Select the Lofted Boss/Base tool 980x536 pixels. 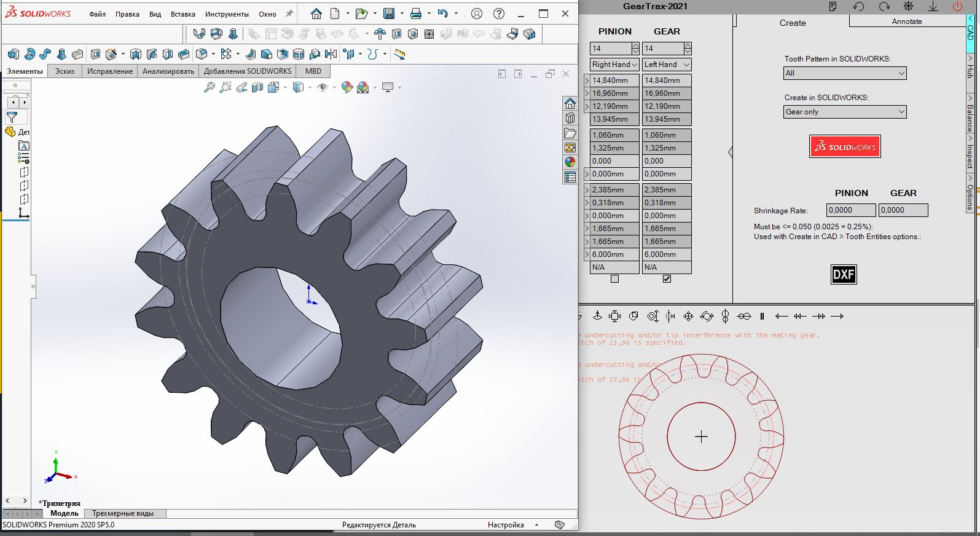coord(61,54)
